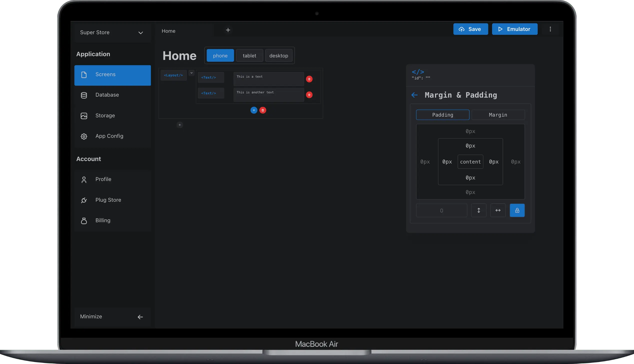Viewport: 634px width, 364px height.
Task: Launch the Emulator
Action: 515,29
